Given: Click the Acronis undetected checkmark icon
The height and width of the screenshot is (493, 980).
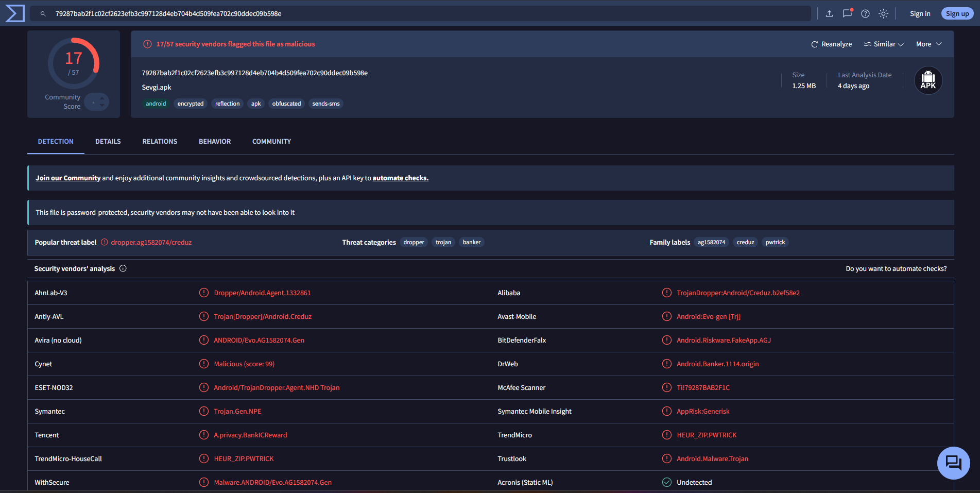Looking at the screenshot, I should coord(667,482).
